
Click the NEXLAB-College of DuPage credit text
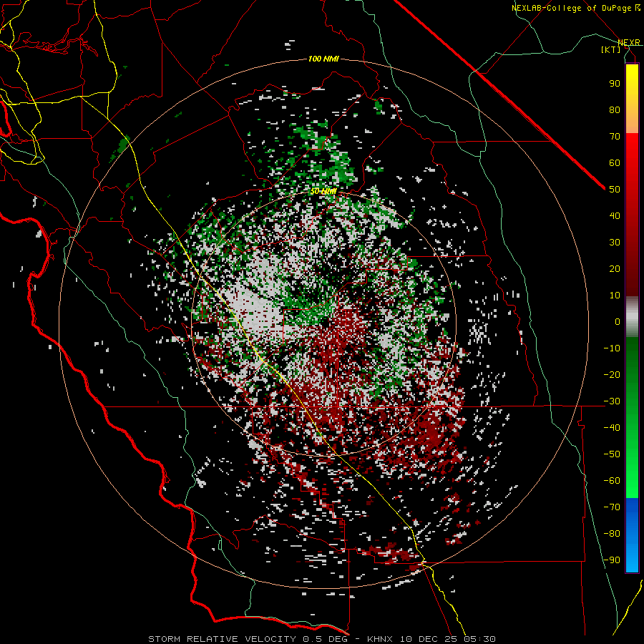click(x=571, y=8)
